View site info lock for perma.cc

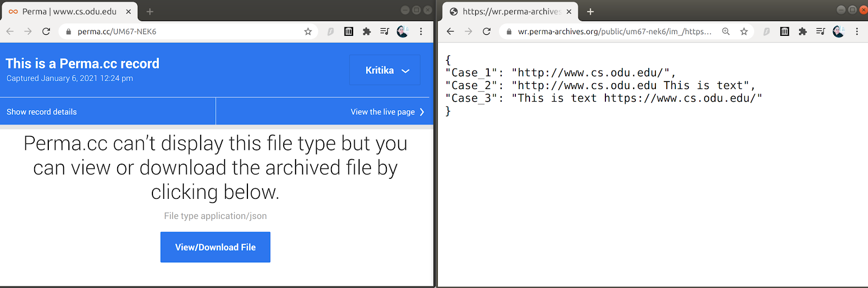[x=68, y=32]
